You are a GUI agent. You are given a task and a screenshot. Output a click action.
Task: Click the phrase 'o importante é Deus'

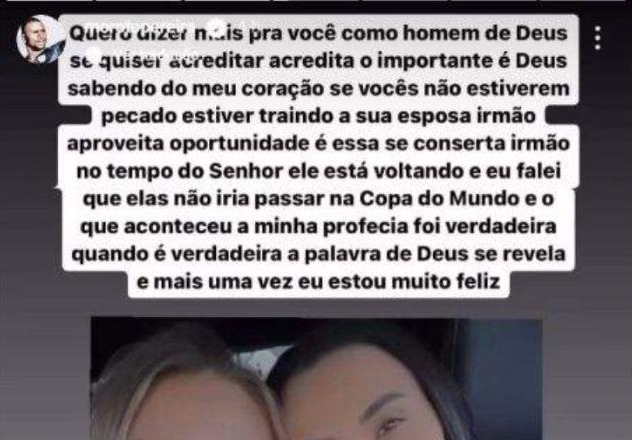[x=464, y=61]
